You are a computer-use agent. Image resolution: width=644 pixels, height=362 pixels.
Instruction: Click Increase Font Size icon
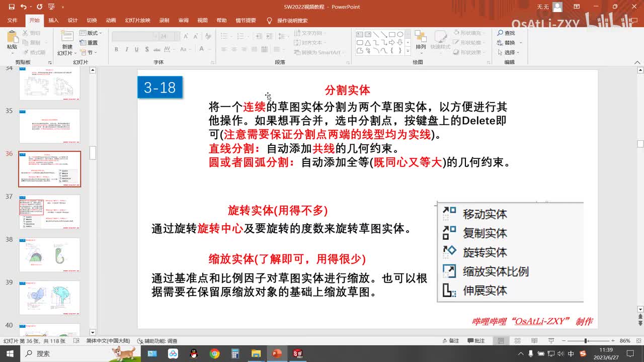tap(186, 36)
